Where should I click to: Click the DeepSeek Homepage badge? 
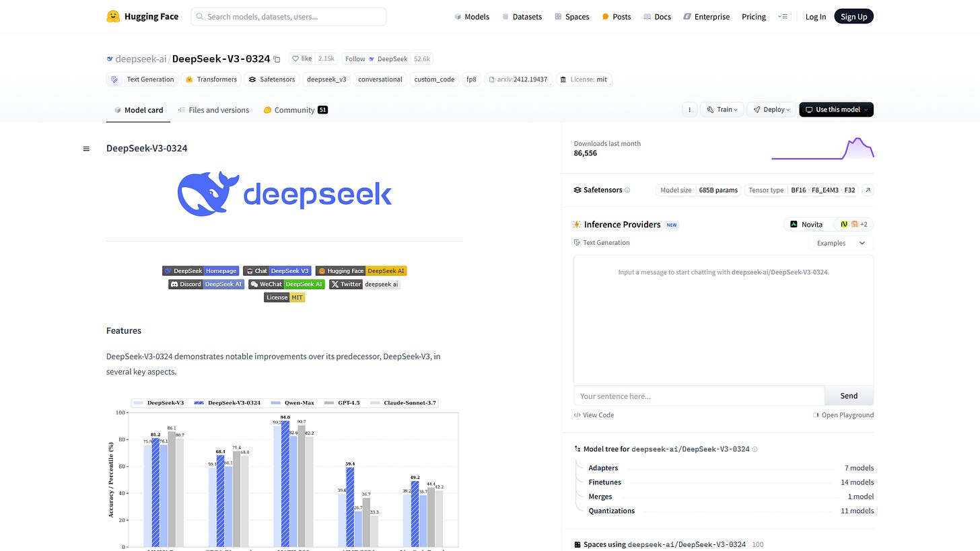[x=201, y=271]
